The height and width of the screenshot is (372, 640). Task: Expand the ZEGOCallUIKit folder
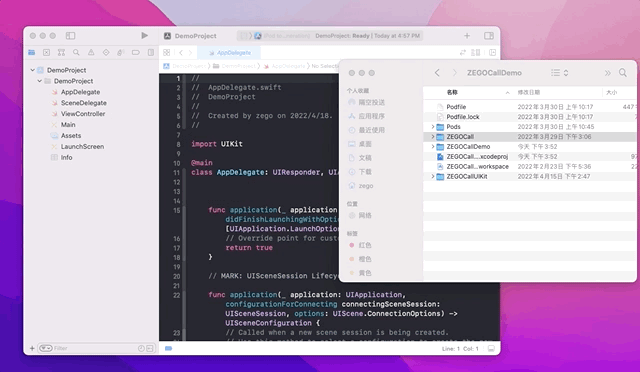tap(433, 176)
